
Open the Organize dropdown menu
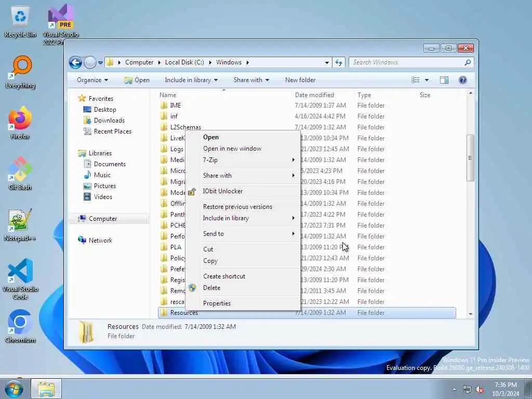click(x=92, y=80)
